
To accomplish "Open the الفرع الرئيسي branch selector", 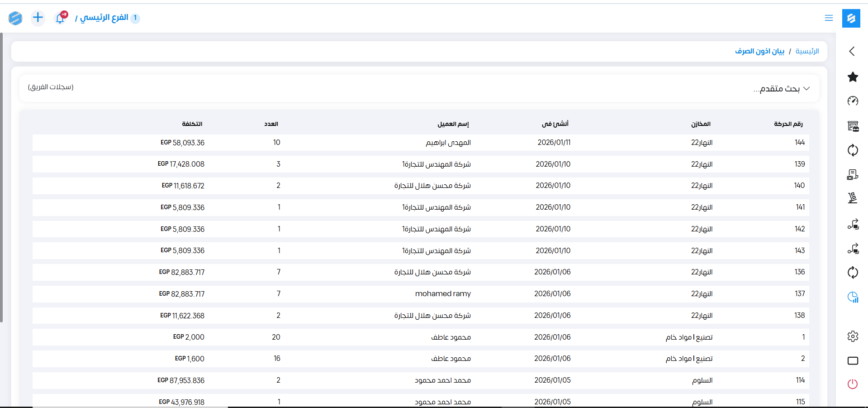I will [x=104, y=18].
